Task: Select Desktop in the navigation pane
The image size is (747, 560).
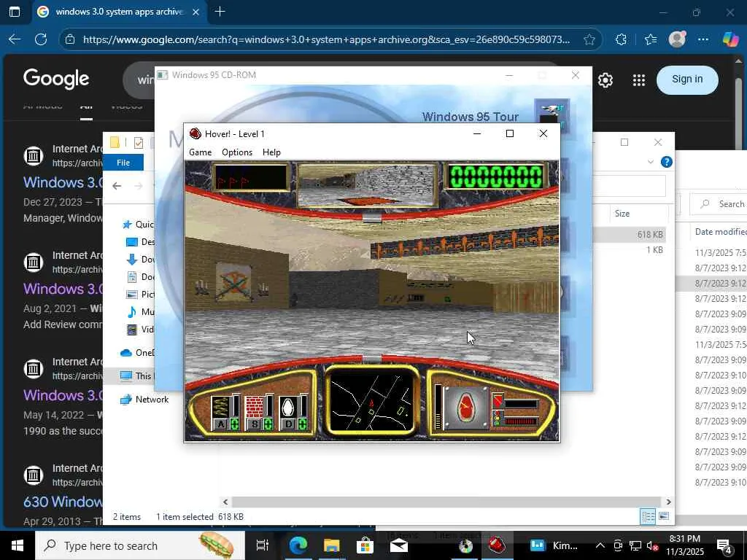Action: pyautogui.click(x=141, y=242)
